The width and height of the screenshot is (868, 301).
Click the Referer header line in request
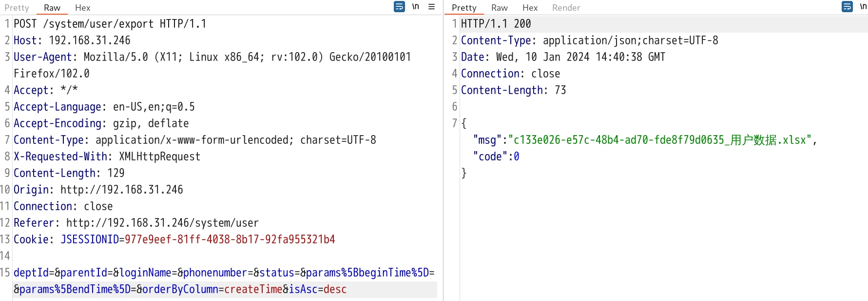[136, 223]
